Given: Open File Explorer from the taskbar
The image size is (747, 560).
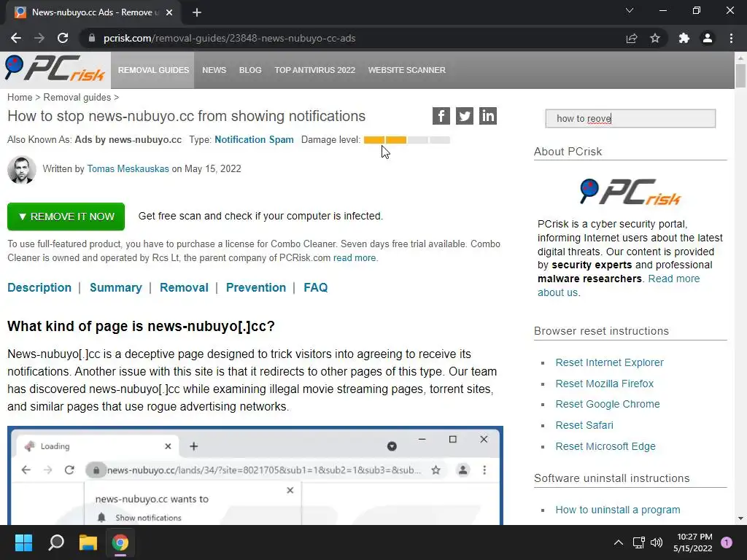Looking at the screenshot, I should 88,542.
